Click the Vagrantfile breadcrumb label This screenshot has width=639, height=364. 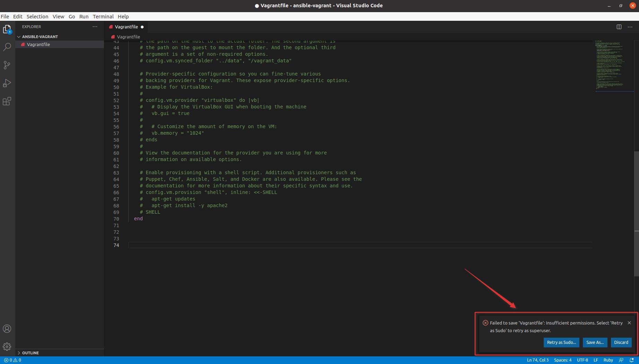click(x=129, y=37)
